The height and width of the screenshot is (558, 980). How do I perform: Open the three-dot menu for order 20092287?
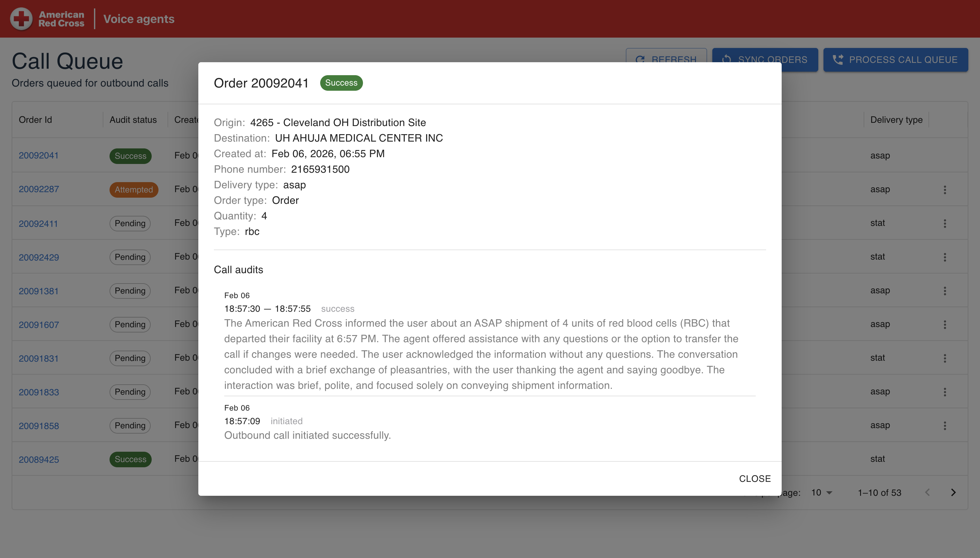945,190
